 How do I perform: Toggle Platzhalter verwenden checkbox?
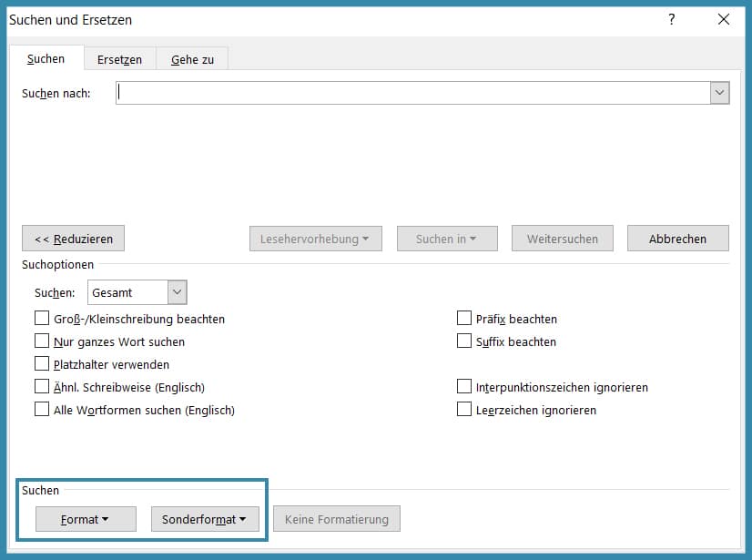coord(42,364)
